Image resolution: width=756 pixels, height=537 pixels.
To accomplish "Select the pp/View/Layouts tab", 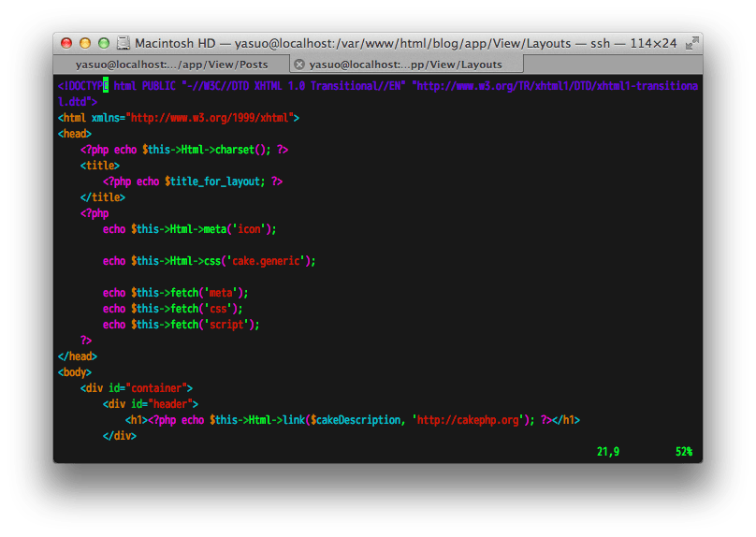I will tap(405, 65).
